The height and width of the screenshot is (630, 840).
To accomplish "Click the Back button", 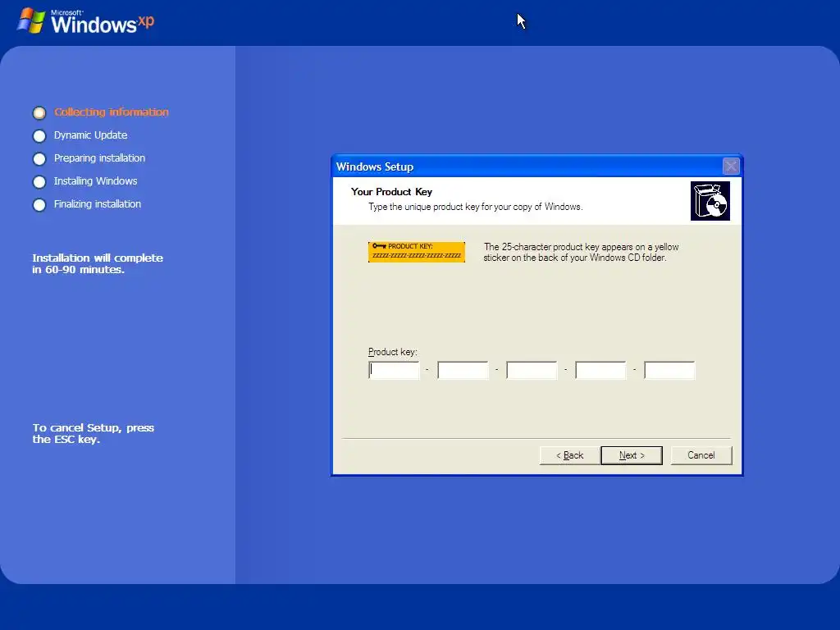I will [569, 455].
